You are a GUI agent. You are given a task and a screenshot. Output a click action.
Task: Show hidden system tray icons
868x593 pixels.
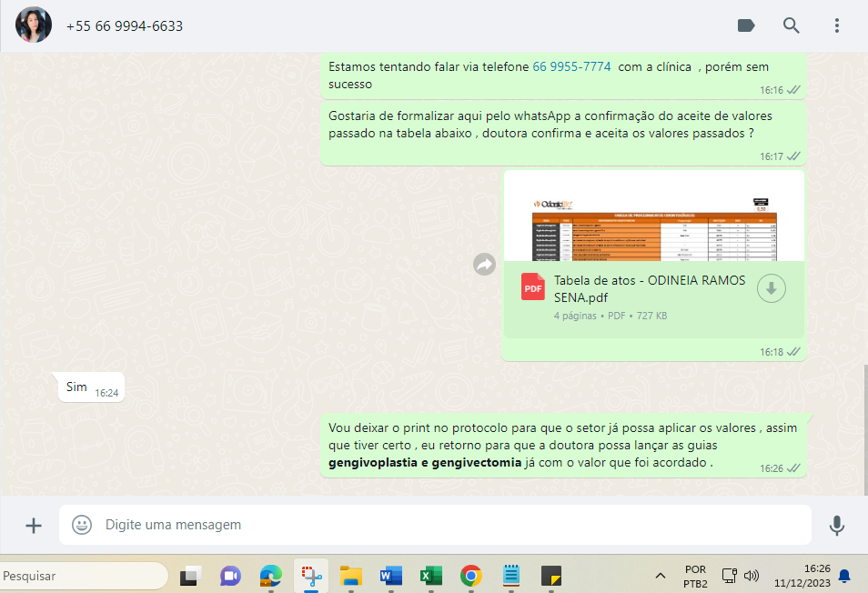[x=660, y=576]
